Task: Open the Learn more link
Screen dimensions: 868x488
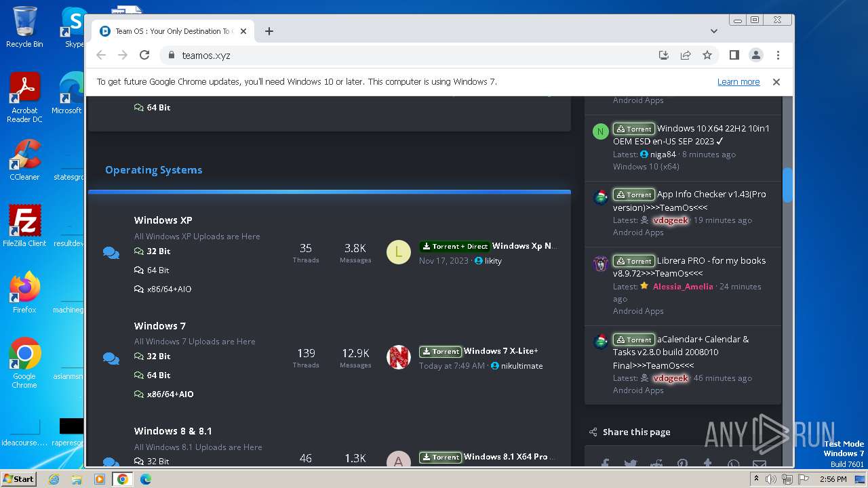Action: [738, 81]
